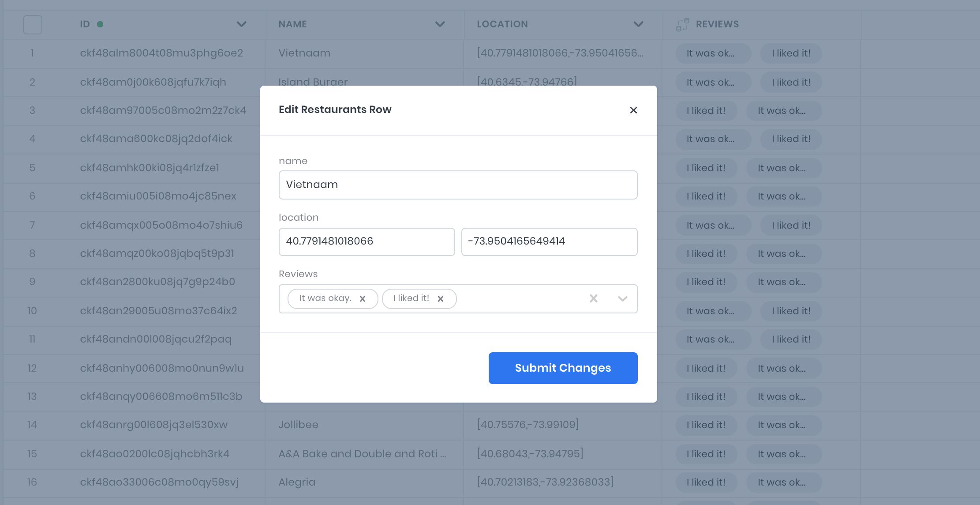Remove the "I liked it!" review tag
The image size is (980, 505).
(441, 298)
